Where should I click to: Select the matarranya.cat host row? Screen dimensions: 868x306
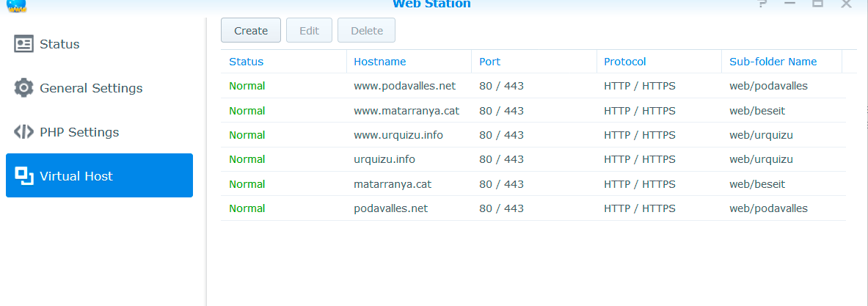click(392, 184)
